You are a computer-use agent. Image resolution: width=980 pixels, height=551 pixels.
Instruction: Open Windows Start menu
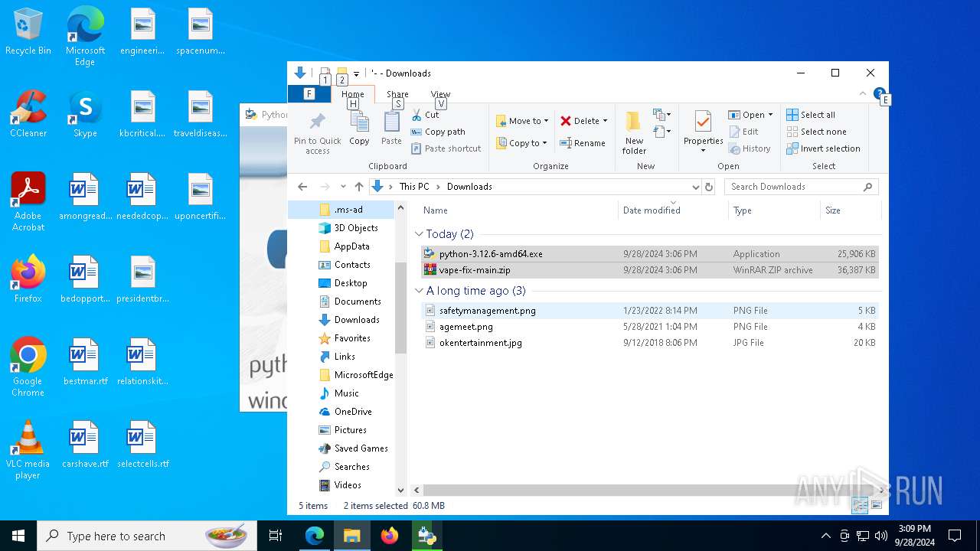coord(18,536)
